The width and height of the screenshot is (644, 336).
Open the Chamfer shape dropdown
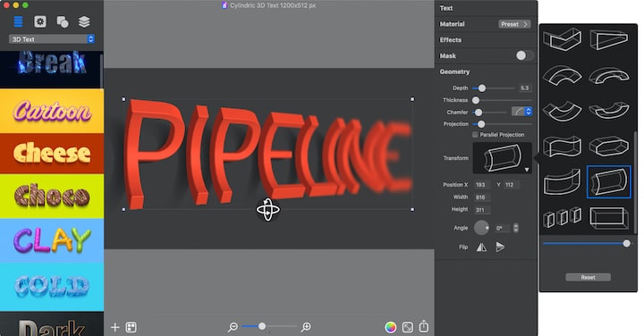click(521, 112)
